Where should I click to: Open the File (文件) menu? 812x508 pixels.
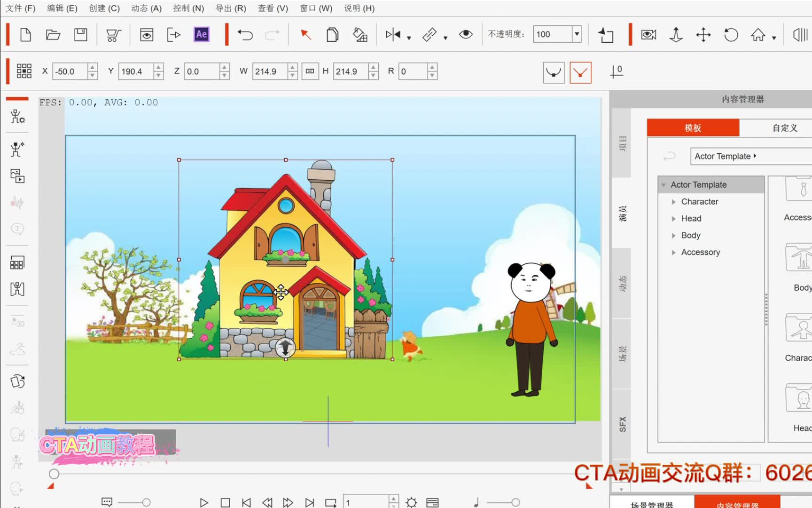click(x=21, y=8)
